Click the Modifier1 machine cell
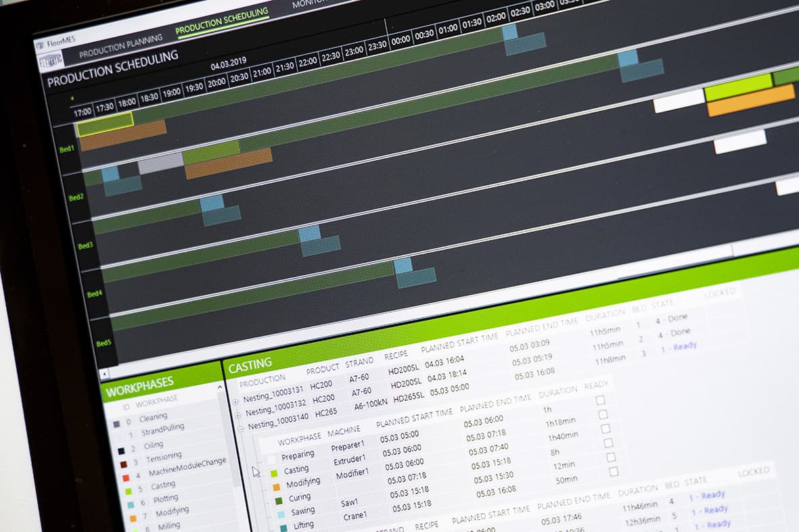 352,473
